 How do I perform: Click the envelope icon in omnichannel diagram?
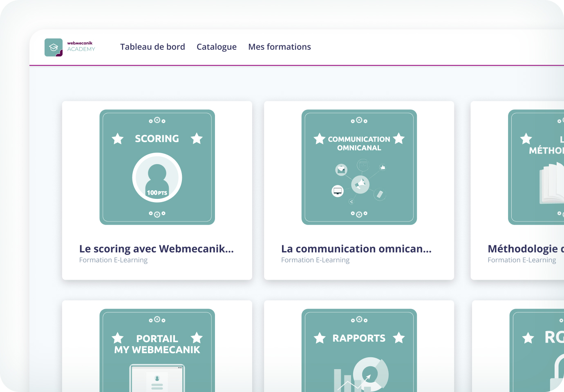pos(341,169)
